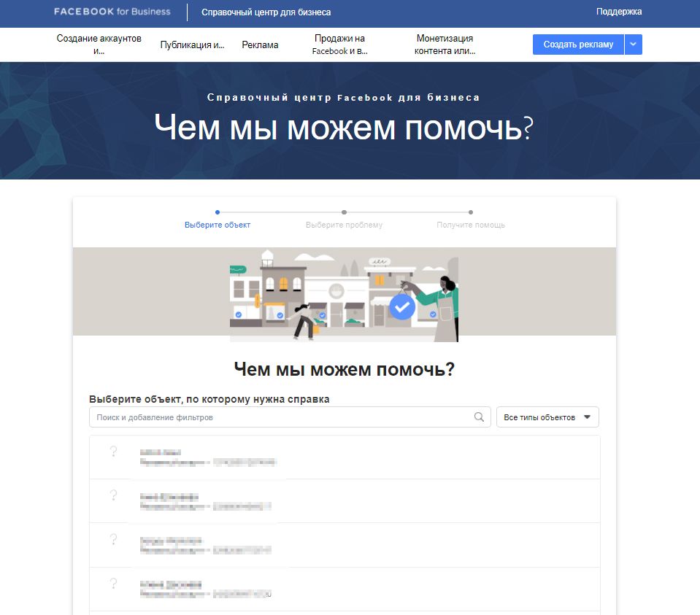This screenshot has width=700, height=615.
Task: Click question mark icon of fourth row
Action: [x=113, y=583]
